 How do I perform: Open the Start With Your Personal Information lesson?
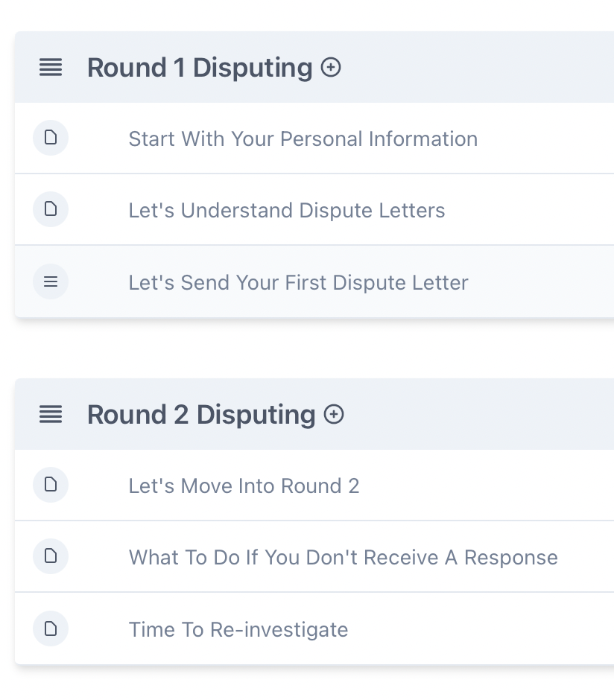tap(303, 139)
